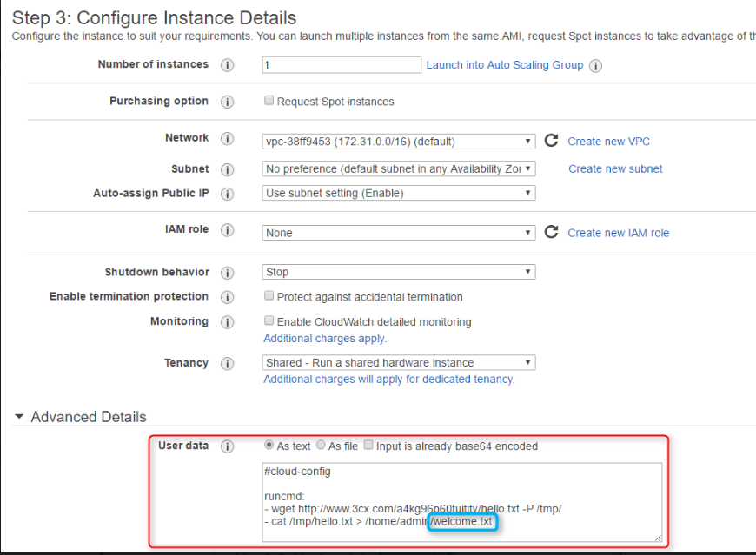Click the Network info icon
The image size is (756, 555).
point(228,139)
